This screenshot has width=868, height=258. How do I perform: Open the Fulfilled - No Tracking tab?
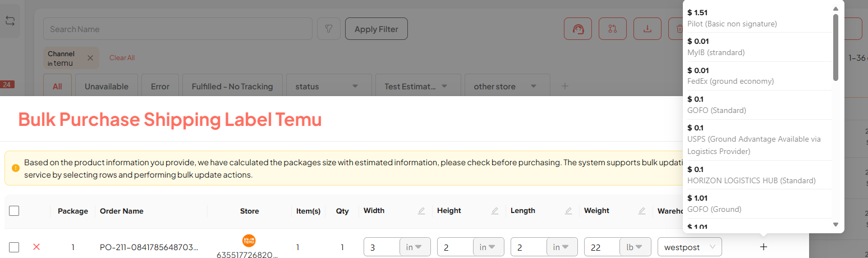coord(232,87)
